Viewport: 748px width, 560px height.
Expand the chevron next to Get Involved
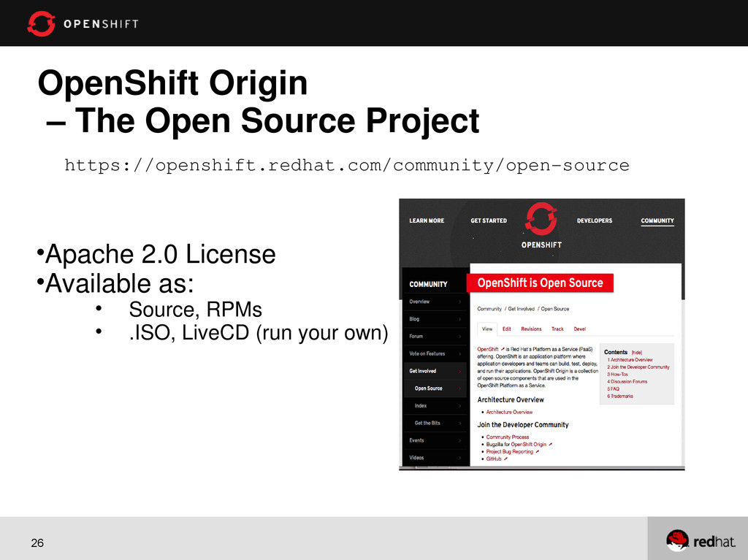(460, 371)
